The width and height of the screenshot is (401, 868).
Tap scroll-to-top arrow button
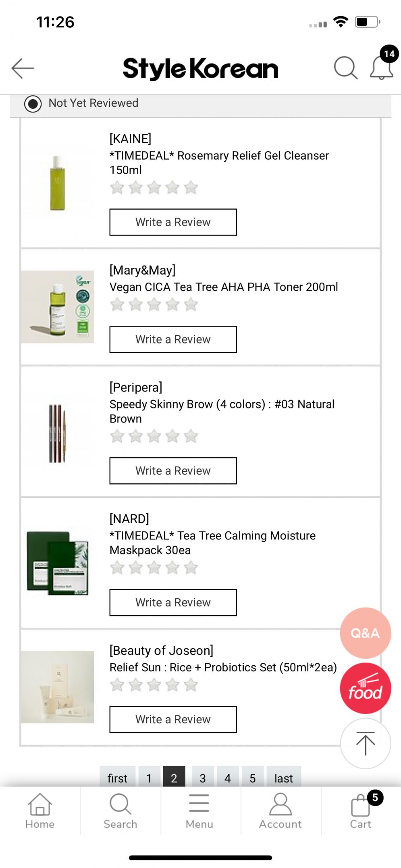coord(365,743)
